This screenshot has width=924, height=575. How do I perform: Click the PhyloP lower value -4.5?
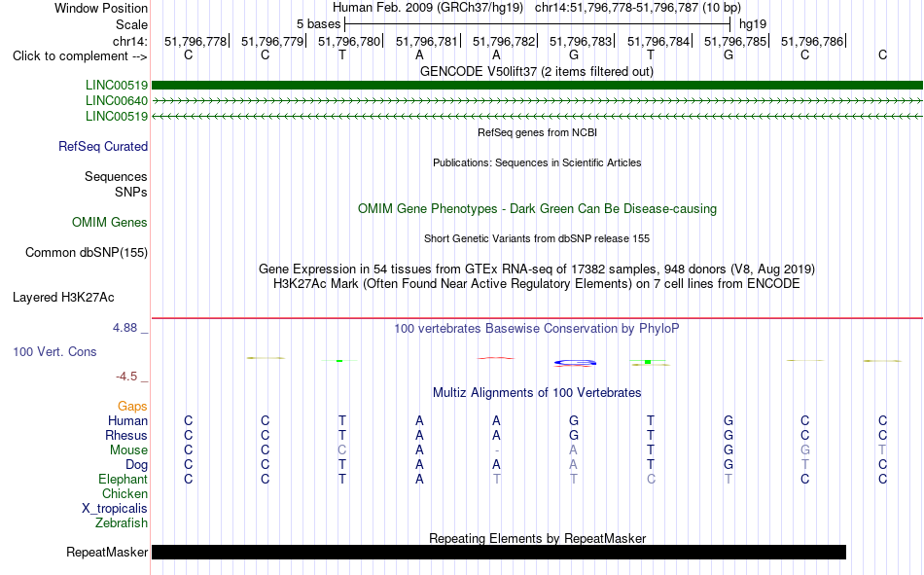(126, 377)
